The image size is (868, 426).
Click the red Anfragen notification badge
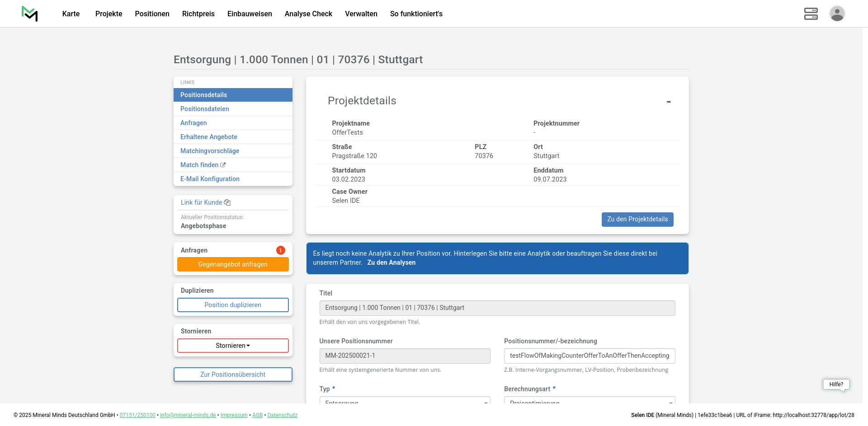tap(280, 250)
